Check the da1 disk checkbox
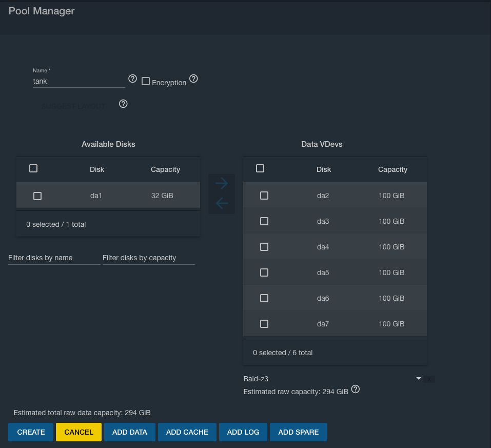The height and width of the screenshot is (448, 491). pos(37,196)
